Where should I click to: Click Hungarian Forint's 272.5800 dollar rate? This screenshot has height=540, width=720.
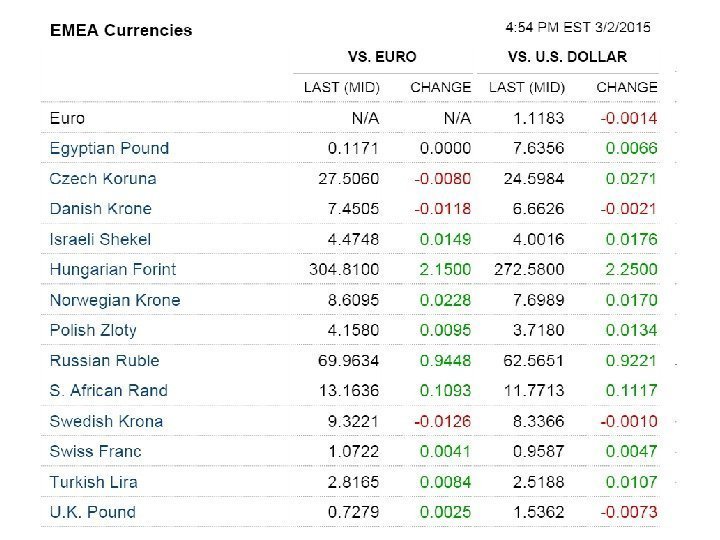530,270
